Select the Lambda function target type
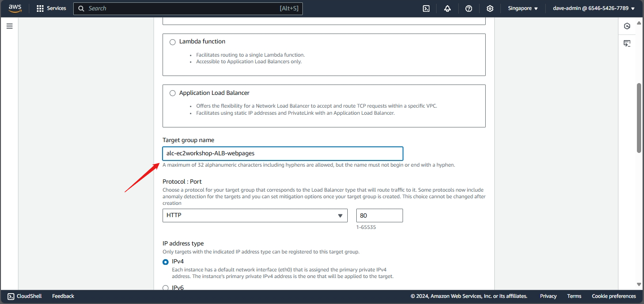 [x=172, y=42]
